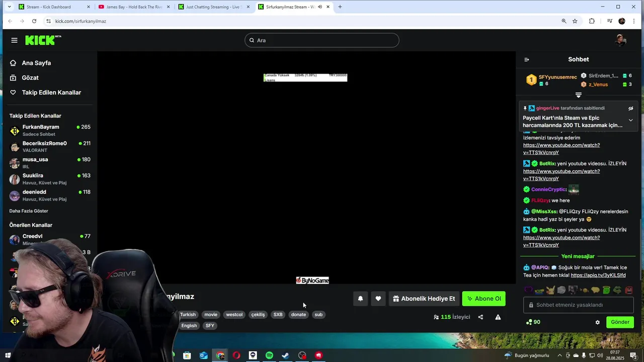Click the chat message input field

pyautogui.click(x=579, y=305)
